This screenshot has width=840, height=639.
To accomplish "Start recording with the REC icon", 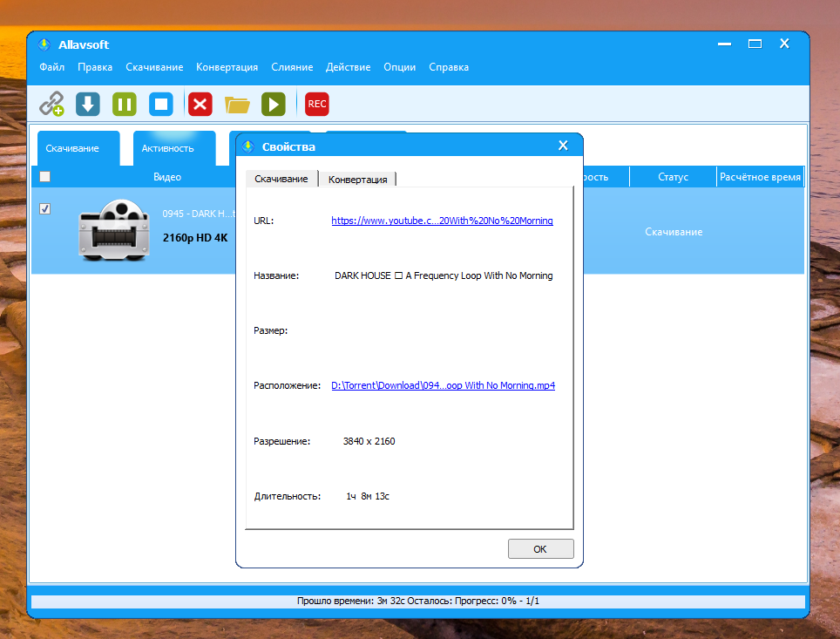I will (317, 105).
